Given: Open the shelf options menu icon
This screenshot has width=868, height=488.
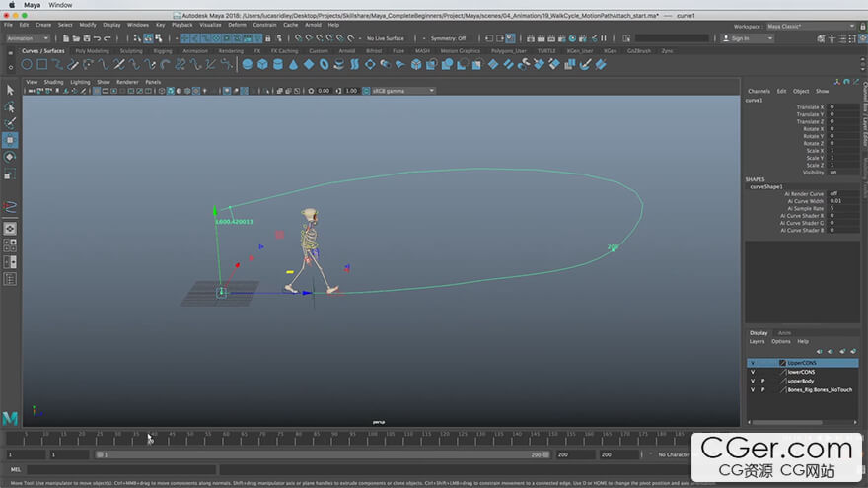Looking at the screenshot, I should [x=10, y=67].
